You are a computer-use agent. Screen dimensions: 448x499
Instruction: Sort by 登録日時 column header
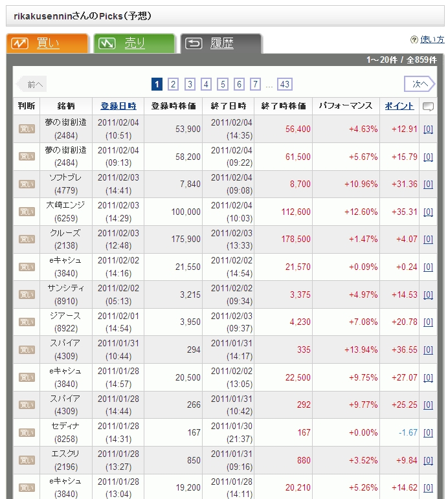[x=118, y=106]
